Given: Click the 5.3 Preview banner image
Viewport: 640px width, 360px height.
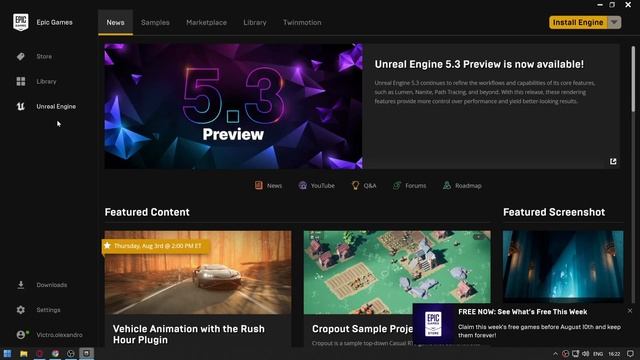Looking at the screenshot, I should click(x=233, y=106).
